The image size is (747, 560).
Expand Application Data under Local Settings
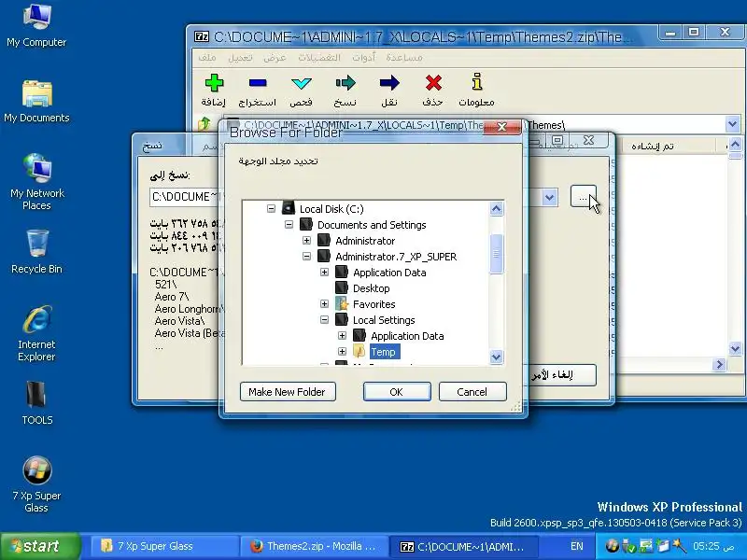click(342, 336)
